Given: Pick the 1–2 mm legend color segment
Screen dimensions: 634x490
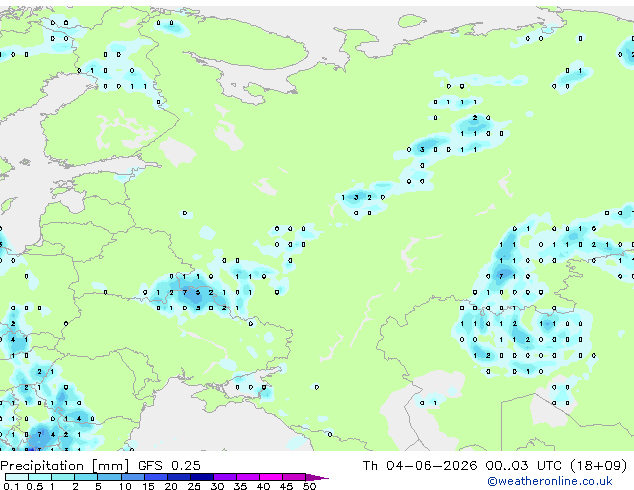Looking at the screenshot, I should tap(63, 477).
